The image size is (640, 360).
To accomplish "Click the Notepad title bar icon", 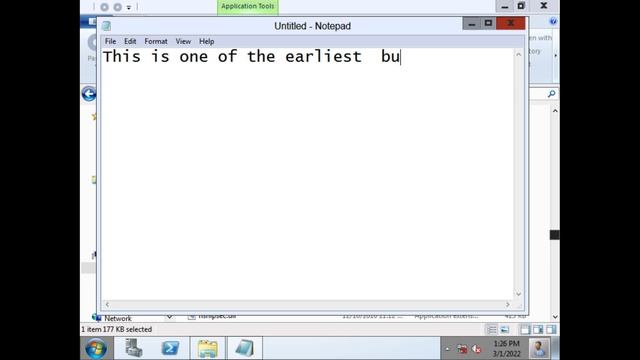I will [x=107, y=26].
